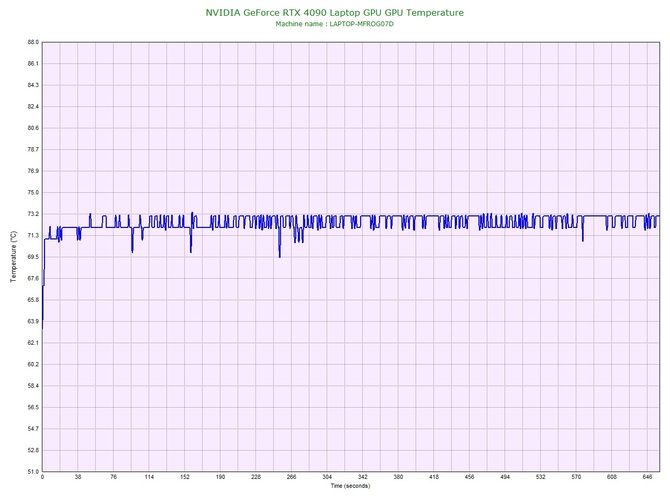The height and width of the screenshot is (503, 670).
Task: Click the y-axis value 62.1
Action: coord(33,343)
